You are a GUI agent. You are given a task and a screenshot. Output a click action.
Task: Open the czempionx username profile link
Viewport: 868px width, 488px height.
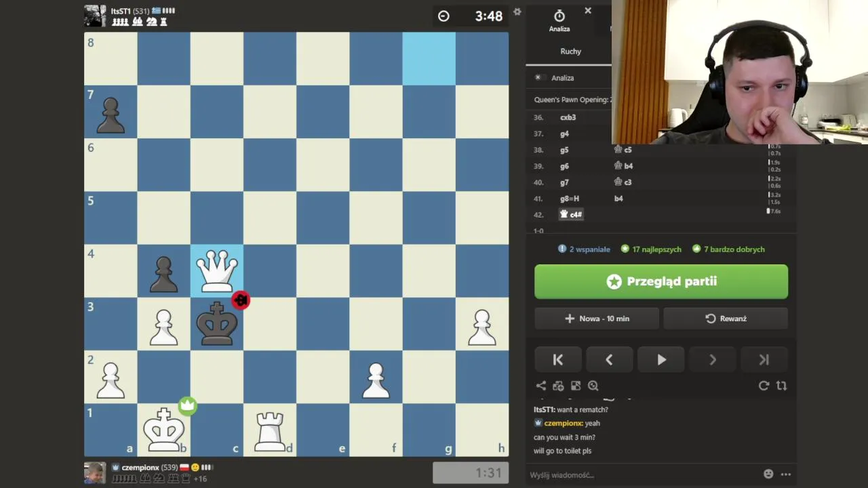point(140,468)
